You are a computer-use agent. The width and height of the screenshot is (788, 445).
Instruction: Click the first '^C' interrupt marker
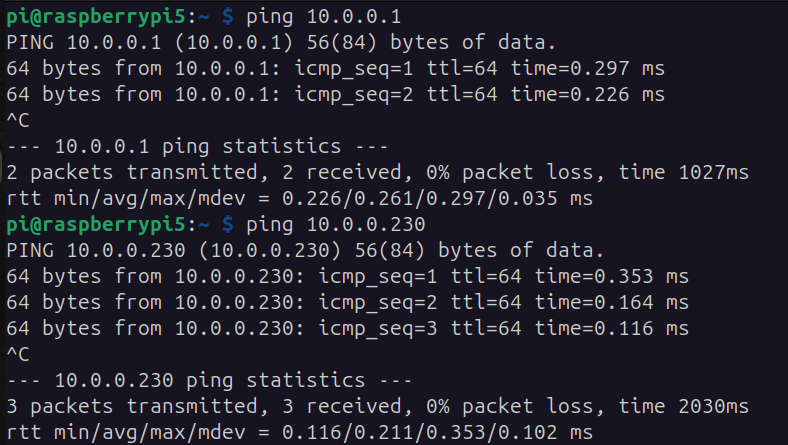[x=18, y=121]
